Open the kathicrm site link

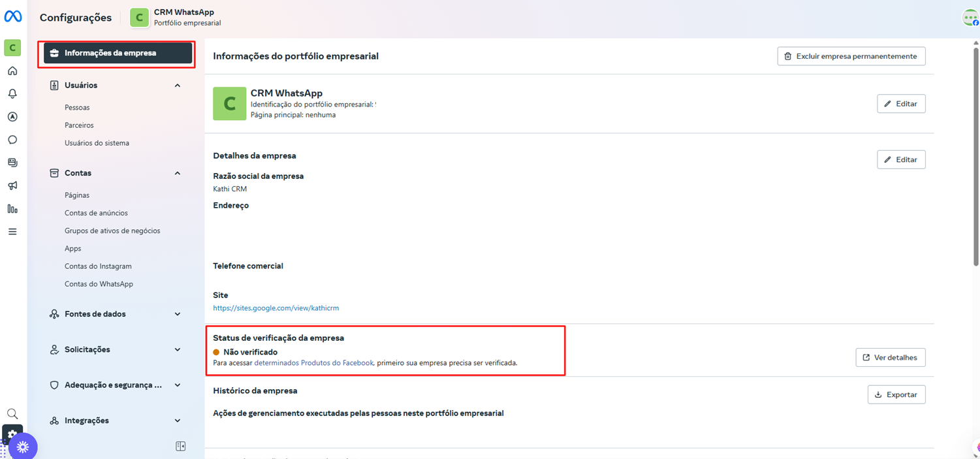pos(276,308)
